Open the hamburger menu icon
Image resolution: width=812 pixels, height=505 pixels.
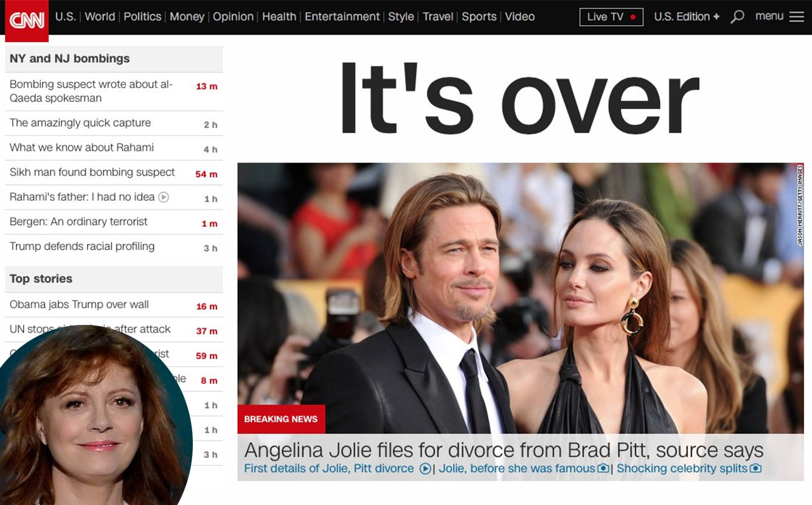[x=796, y=17]
